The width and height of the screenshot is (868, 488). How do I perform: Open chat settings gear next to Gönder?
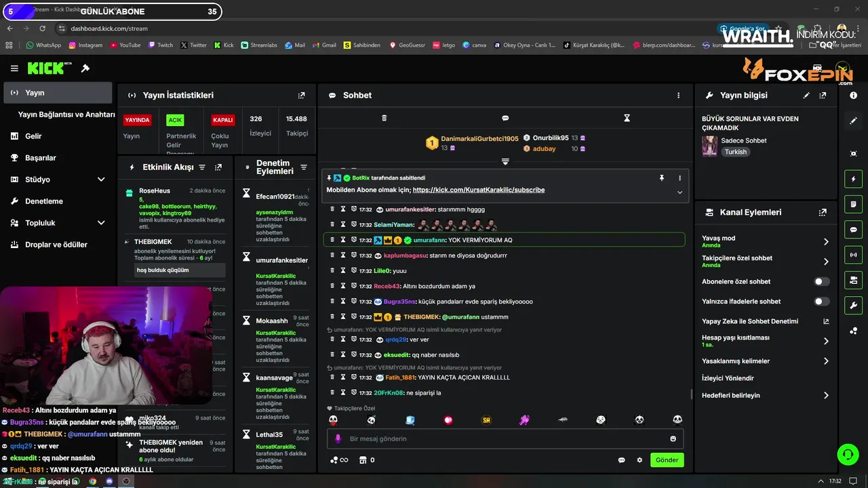tap(639, 460)
